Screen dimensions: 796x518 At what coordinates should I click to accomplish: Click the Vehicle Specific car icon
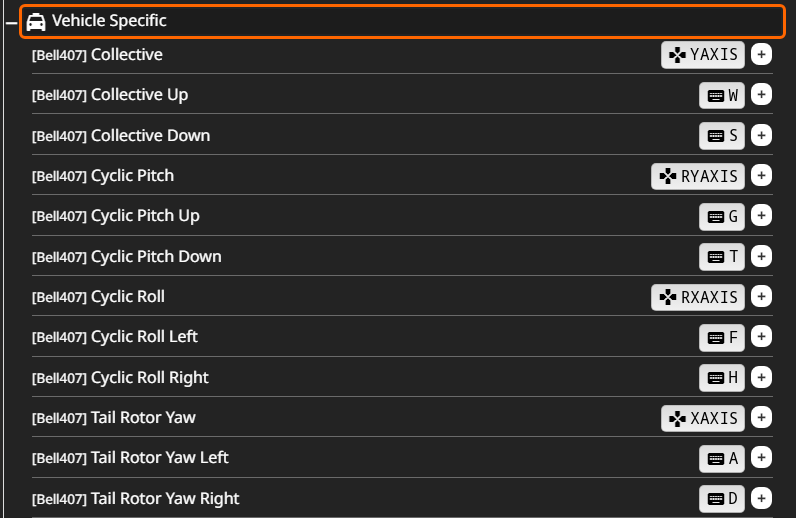(36, 22)
